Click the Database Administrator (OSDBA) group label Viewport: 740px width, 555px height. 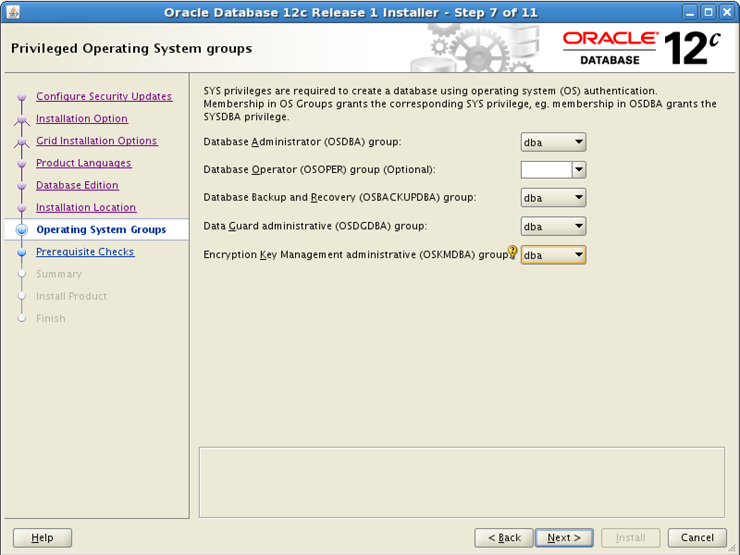point(302,142)
